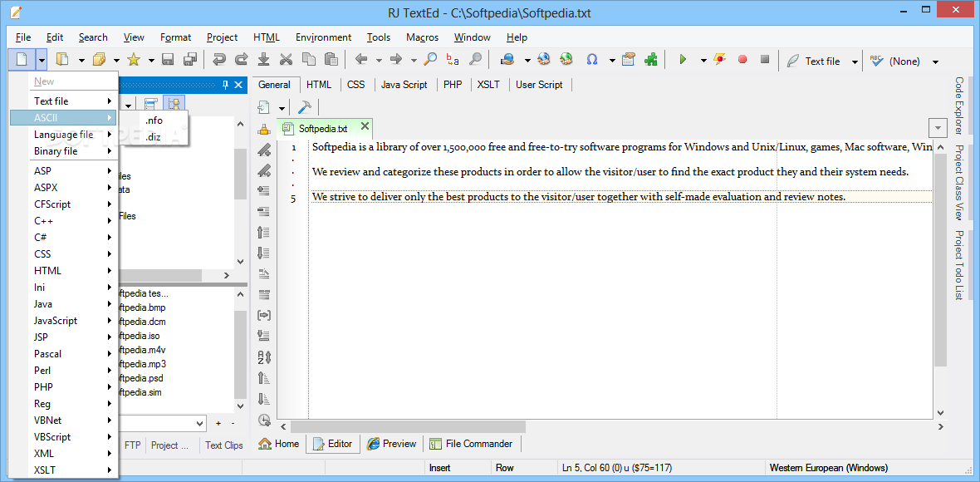
Task: Switch to the File Commander tab
Action: [471, 443]
